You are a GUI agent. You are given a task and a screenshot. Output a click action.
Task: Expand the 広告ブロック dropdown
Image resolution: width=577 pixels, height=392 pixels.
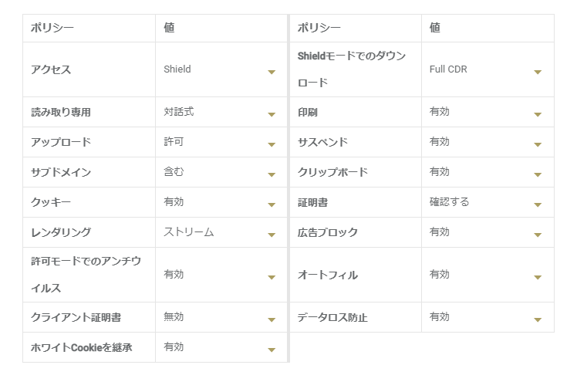pyautogui.click(x=538, y=235)
